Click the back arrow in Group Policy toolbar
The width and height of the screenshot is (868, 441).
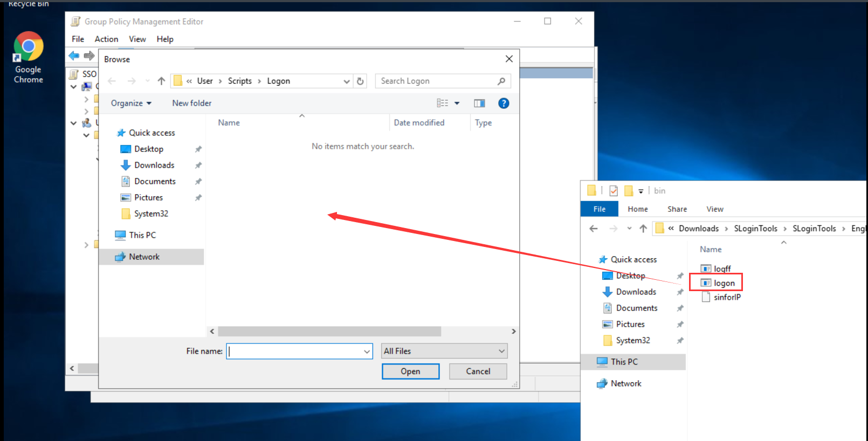(x=74, y=56)
